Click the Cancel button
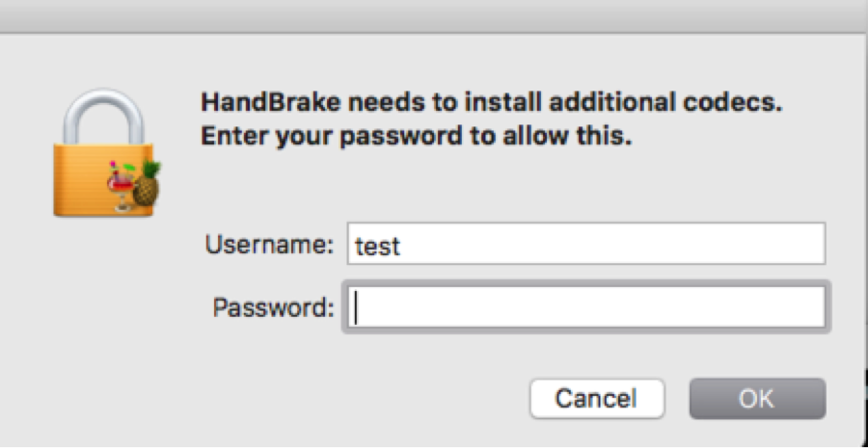 click(x=596, y=398)
